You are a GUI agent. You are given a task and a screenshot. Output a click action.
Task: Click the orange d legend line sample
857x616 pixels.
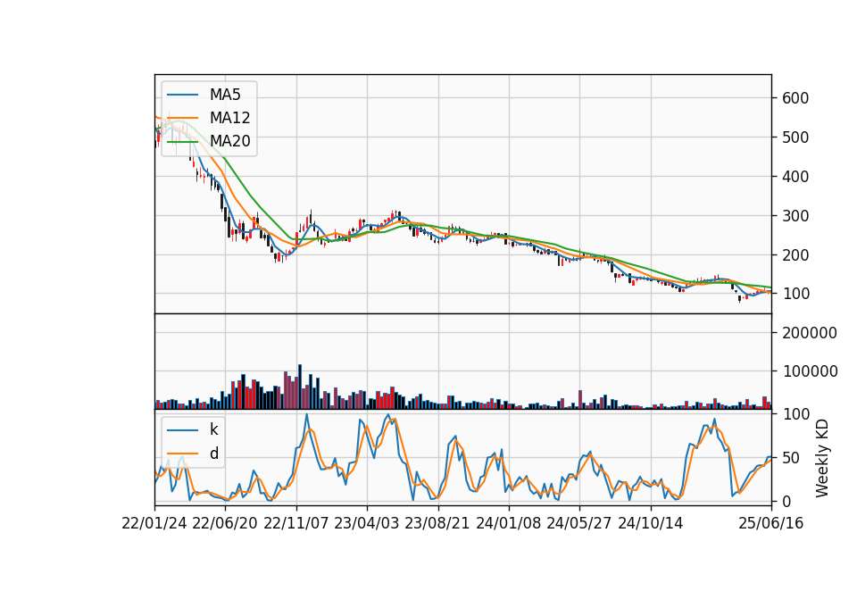(x=182, y=454)
